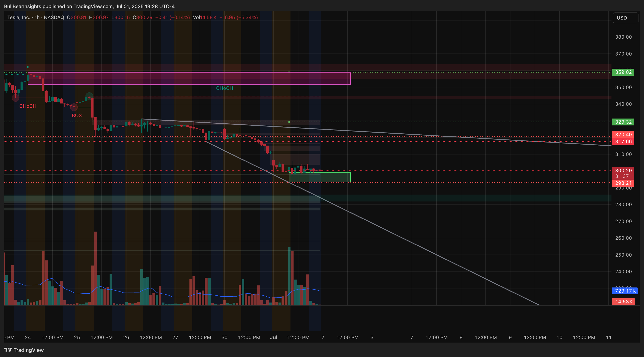The height and width of the screenshot is (357, 644).
Task: Click the BOS structure label
Action: pos(77,115)
